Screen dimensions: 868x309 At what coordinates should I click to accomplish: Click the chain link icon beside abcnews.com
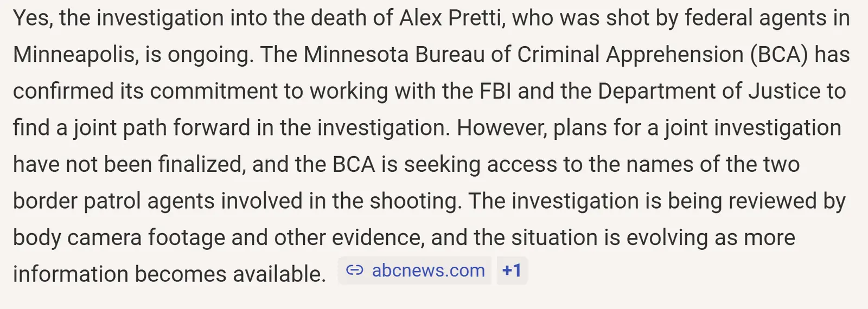pos(354,271)
